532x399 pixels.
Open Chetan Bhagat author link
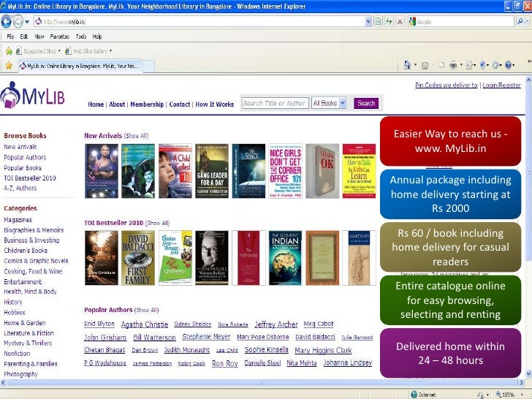click(104, 350)
